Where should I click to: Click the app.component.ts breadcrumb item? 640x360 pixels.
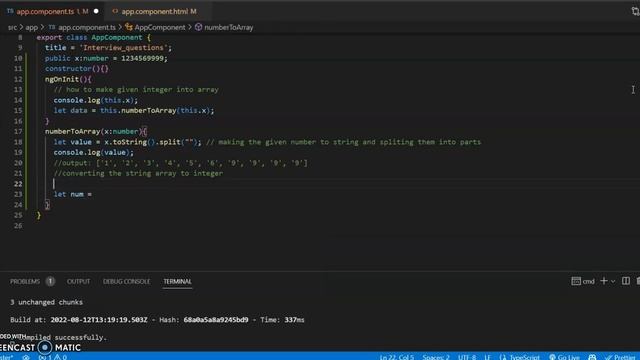[x=87, y=27]
